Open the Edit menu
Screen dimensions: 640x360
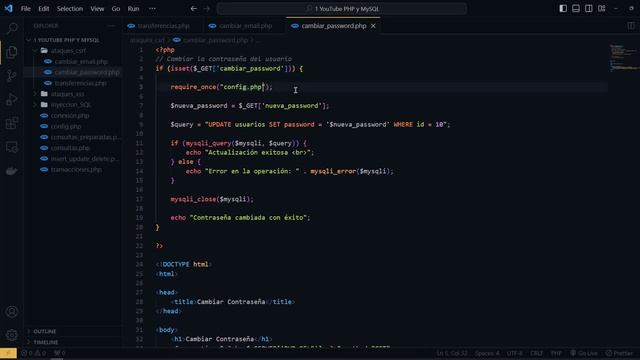click(44, 9)
